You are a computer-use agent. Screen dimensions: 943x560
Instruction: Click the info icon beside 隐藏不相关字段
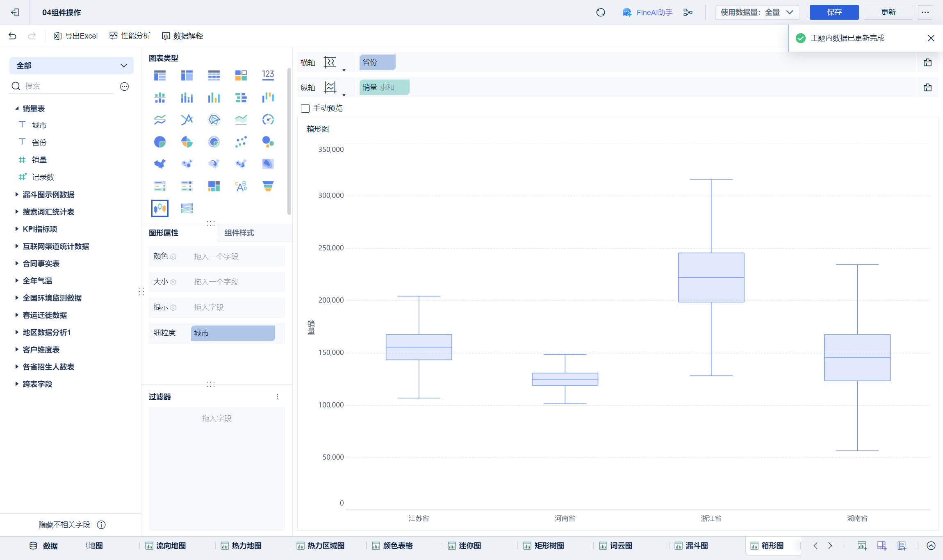101,525
